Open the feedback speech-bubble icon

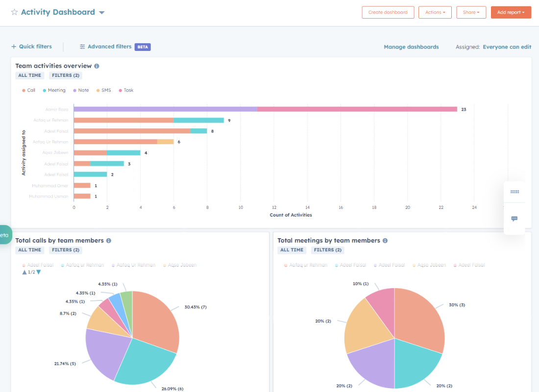pyautogui.click(x=514, y=219)
